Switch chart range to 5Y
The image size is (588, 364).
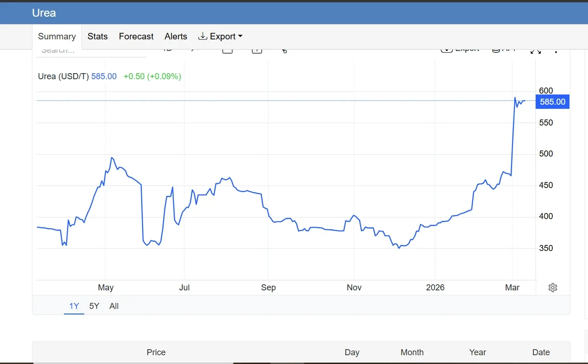tap(94, 306)
